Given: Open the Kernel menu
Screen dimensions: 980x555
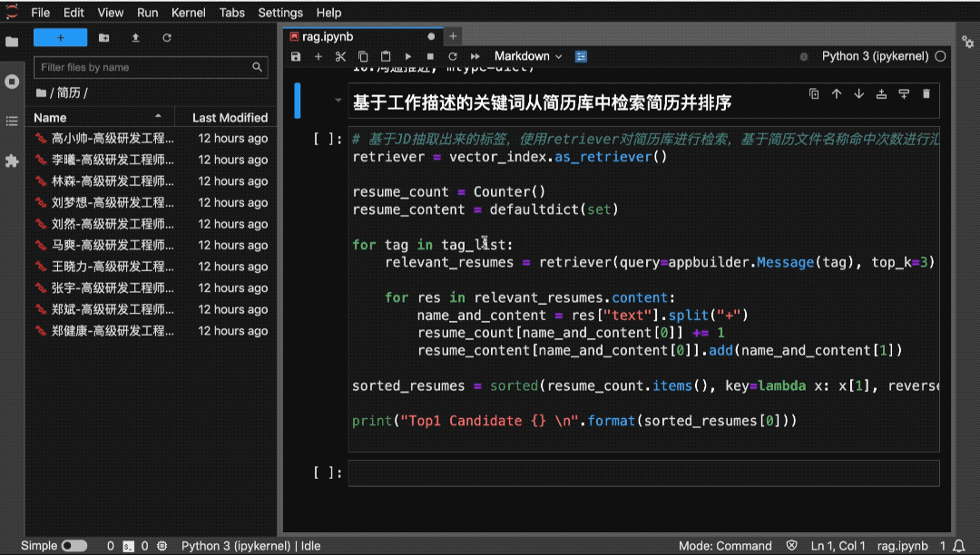Looking at the screenshot, I should [188, 13].
